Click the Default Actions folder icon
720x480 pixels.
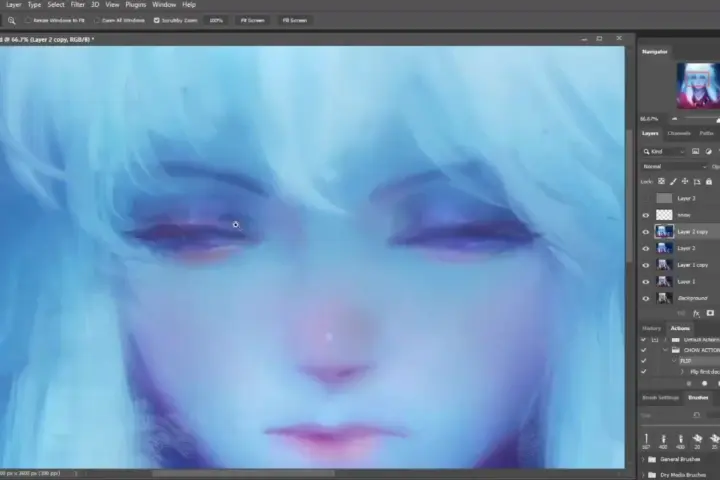675,340
